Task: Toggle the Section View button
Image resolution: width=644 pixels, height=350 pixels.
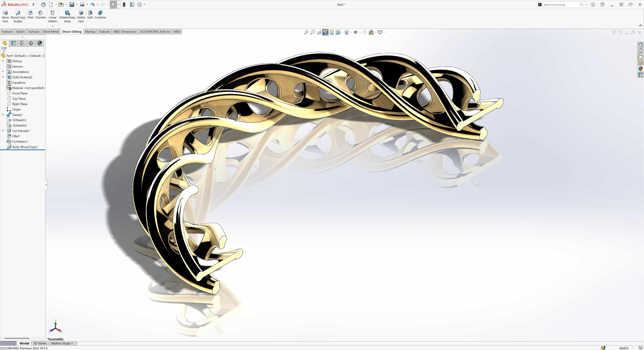Action: 325,32
